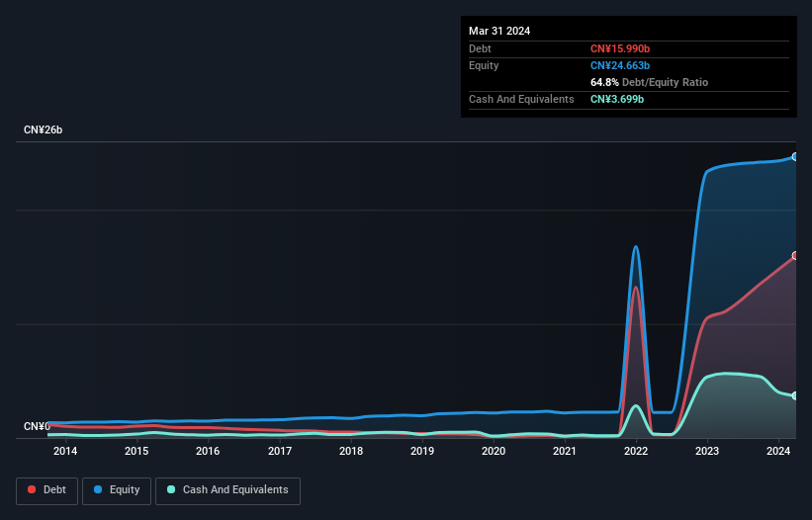Click the teal Cash endpoint marker
812x520 pixels.
tap(795, 395)
